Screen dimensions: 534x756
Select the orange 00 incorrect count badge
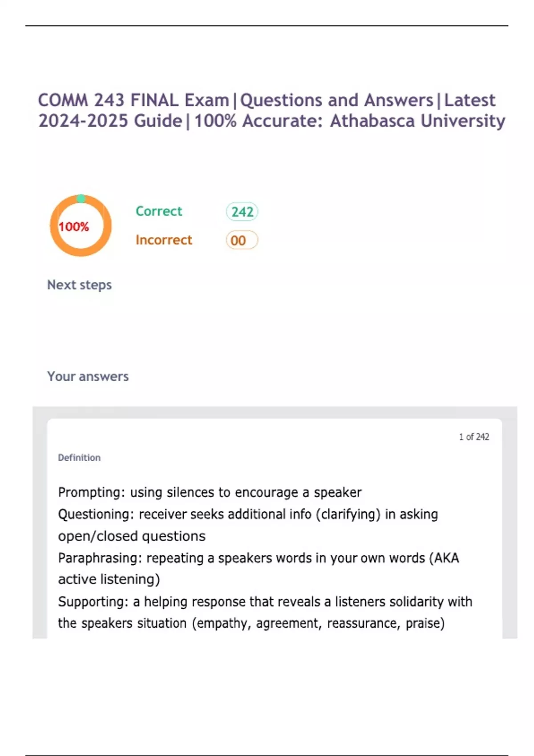(x=242, y=241)
